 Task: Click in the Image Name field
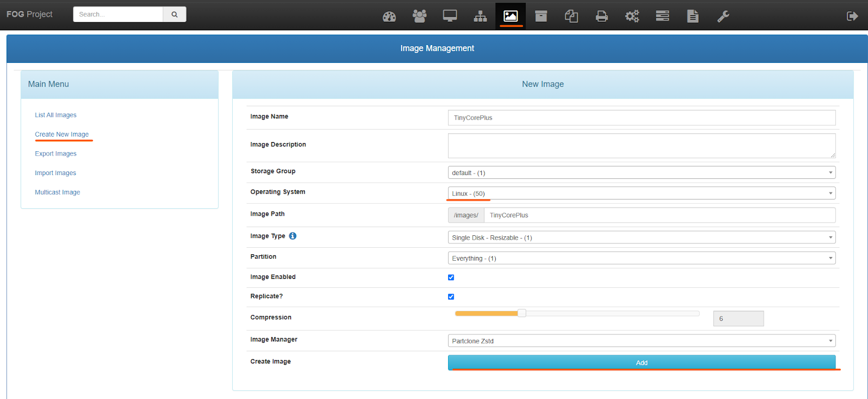click(642, 118)
